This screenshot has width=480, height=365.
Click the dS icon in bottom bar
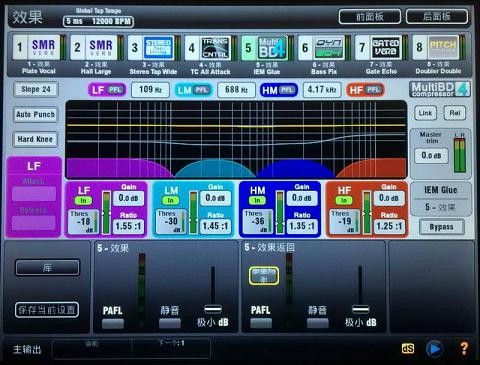pos(408,349)
